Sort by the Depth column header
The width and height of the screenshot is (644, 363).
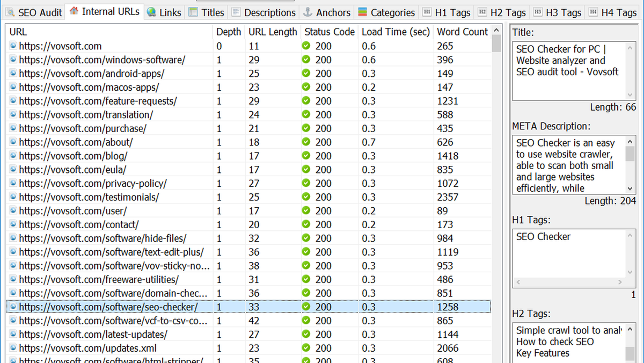point(229,32)
